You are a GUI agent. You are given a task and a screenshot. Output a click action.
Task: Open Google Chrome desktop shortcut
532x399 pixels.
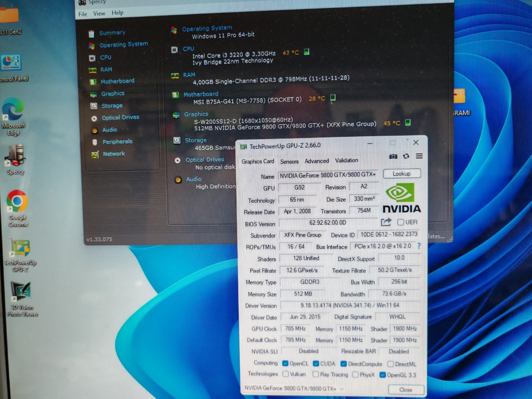17,208
